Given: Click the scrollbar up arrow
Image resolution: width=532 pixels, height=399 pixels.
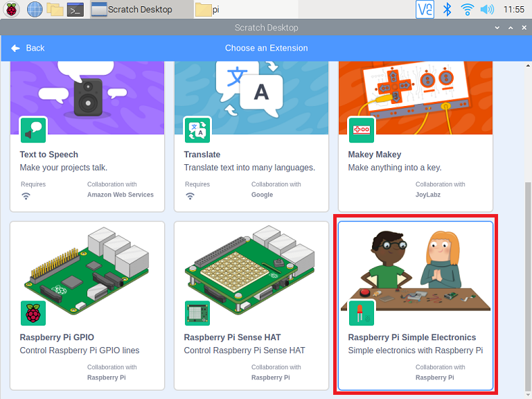Looking at the screenshot, I should [528, 65].
